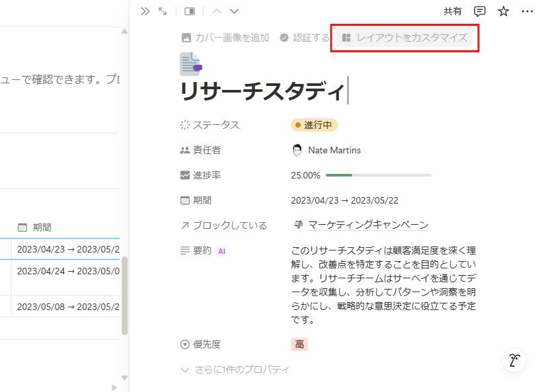Click the arrow icon beside ブロックしている
This screenshot has width=536, height=392.
point(184,225)
